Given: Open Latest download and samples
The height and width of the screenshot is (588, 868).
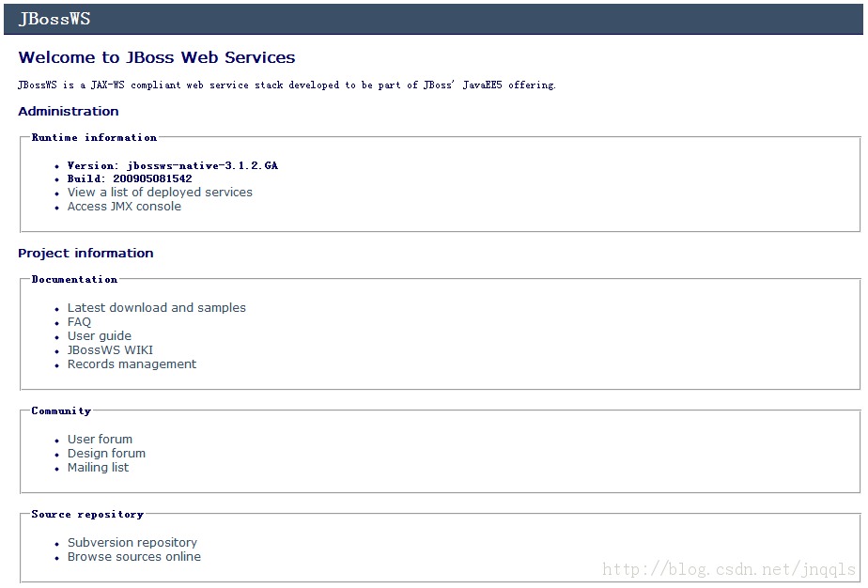Looking at the screenshot, I should coord(156,307).
